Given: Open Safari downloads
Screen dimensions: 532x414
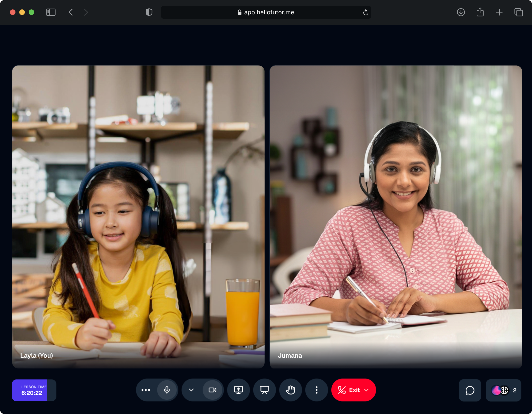Looking at the screenshot, I should (461, 12).
